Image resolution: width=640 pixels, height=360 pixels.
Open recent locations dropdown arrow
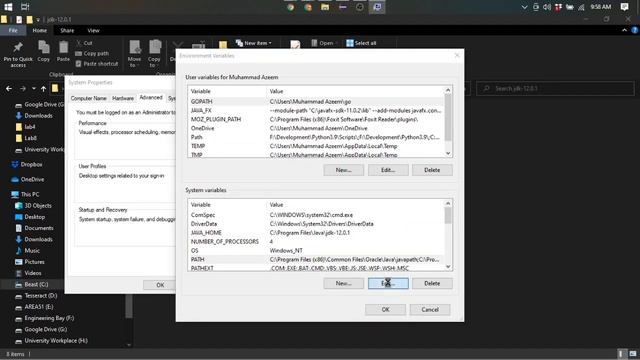(34, 89)
